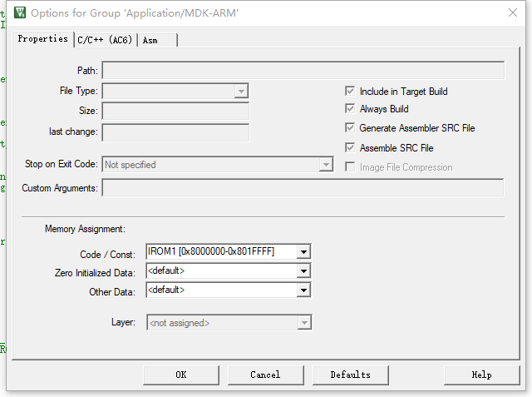The height and width of the screenshot is (397, 532).
Task: Open the Asm tab
Action: coord(157,40)
